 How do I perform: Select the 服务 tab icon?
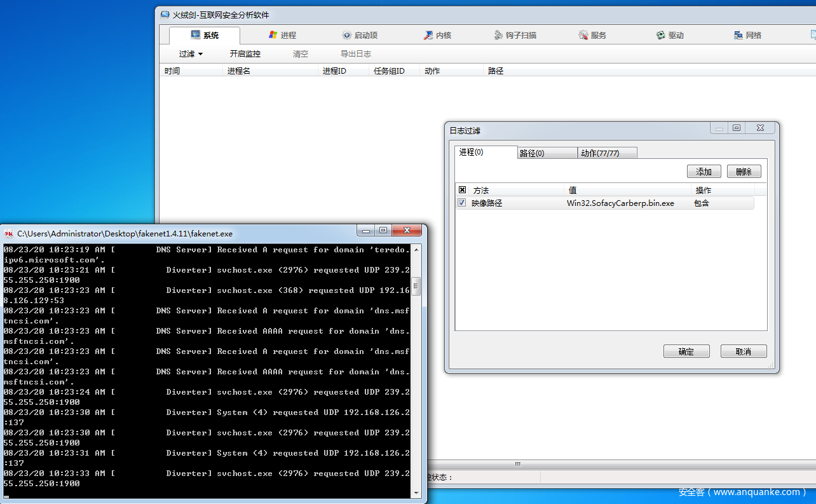coord(583,36)
